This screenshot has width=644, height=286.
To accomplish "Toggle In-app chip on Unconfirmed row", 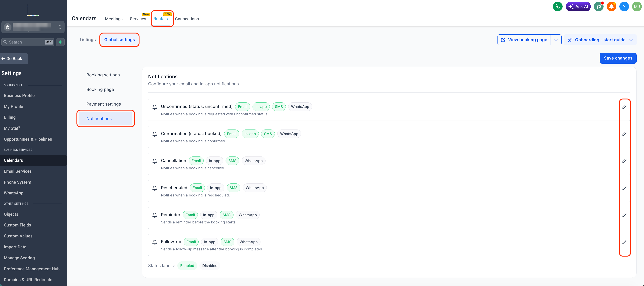I will [x=261, y=107].
